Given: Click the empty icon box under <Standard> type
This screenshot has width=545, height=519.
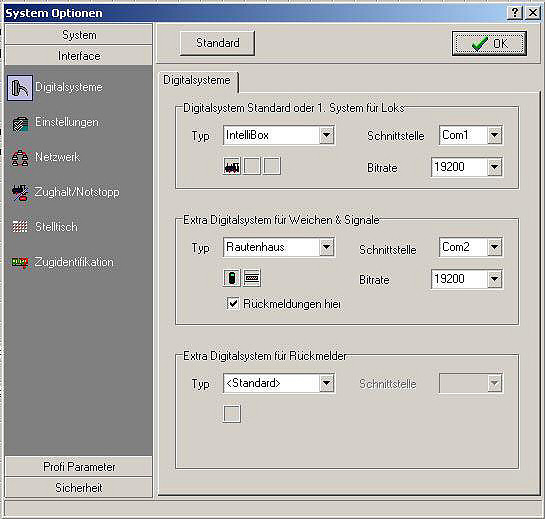Looking at the screenshot, I should click(231, 414).
